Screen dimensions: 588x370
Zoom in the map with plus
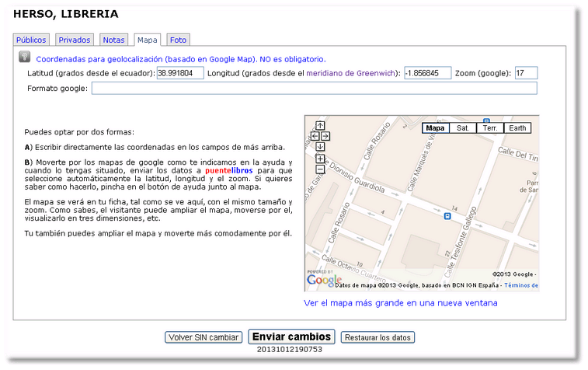point(320,159)
